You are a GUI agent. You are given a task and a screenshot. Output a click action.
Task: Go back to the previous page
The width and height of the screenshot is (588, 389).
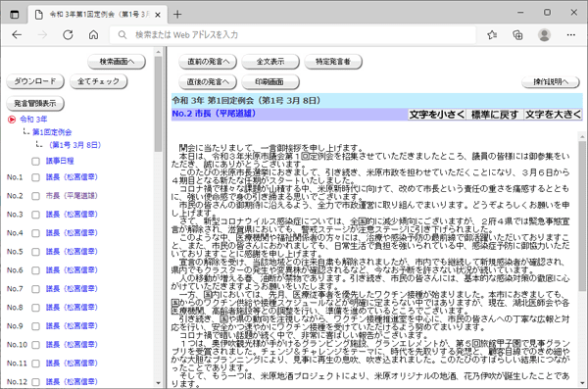click(17, 35)
